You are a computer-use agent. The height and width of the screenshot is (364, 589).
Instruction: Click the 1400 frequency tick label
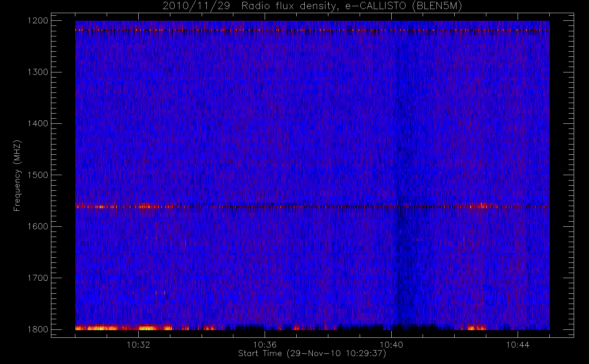38,123
